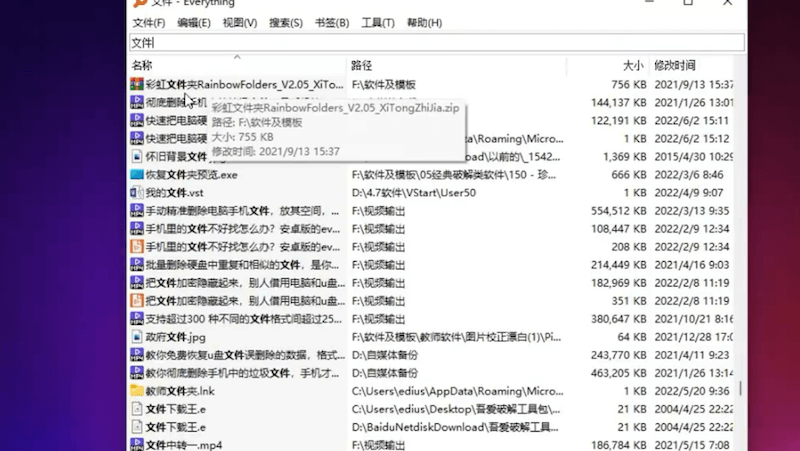Click the 政府文件.jpg image icon

137,337
